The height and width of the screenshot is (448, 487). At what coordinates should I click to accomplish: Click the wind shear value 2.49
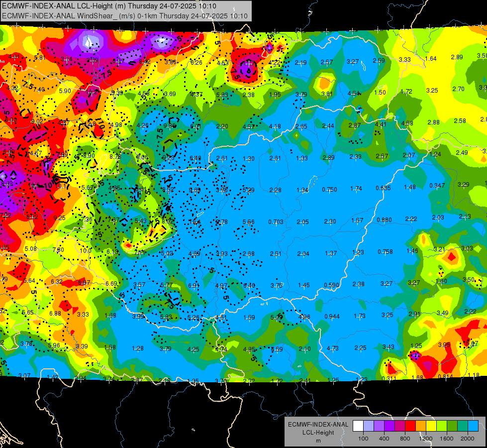coord(462,153)
